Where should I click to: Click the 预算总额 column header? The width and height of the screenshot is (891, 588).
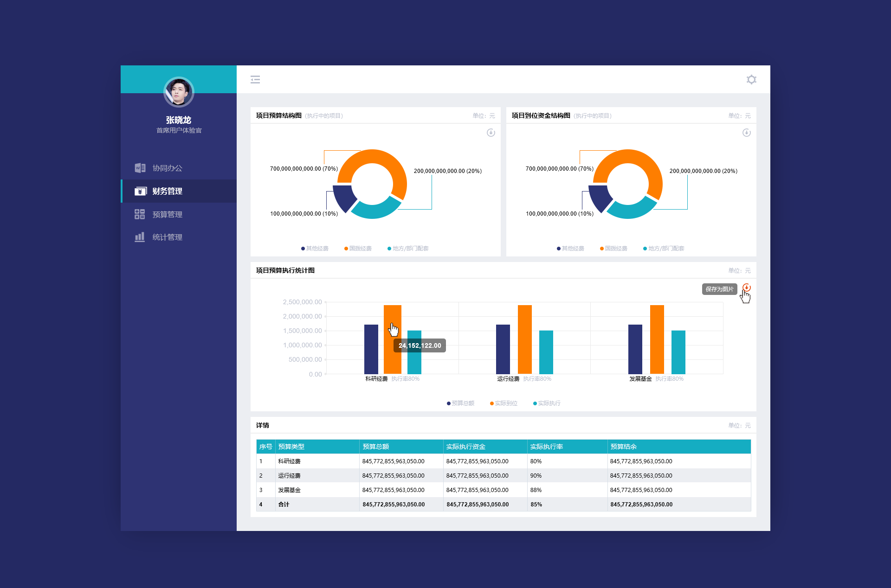tap(401, 447)
